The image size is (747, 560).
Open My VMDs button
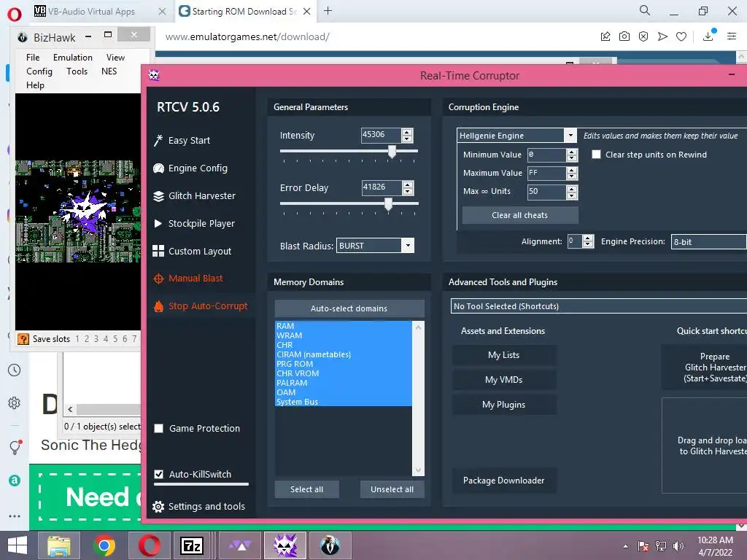point(503,379)
